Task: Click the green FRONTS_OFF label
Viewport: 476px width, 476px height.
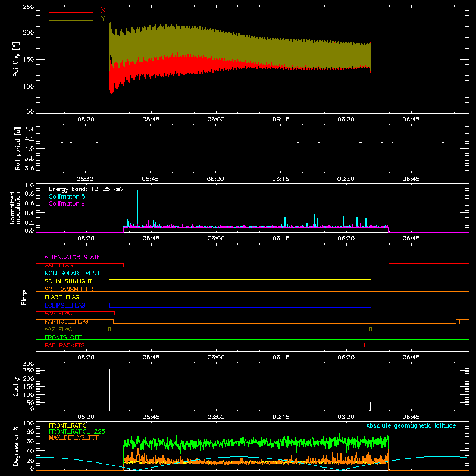Action: [x=63, y=337]
